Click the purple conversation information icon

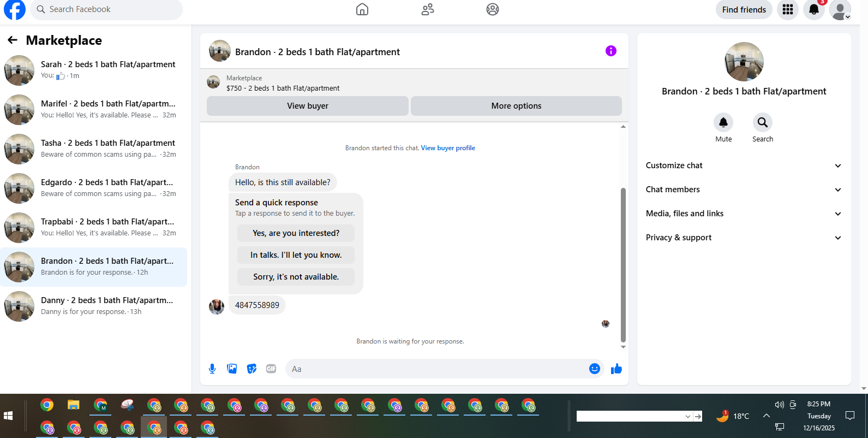click(611, 51)
